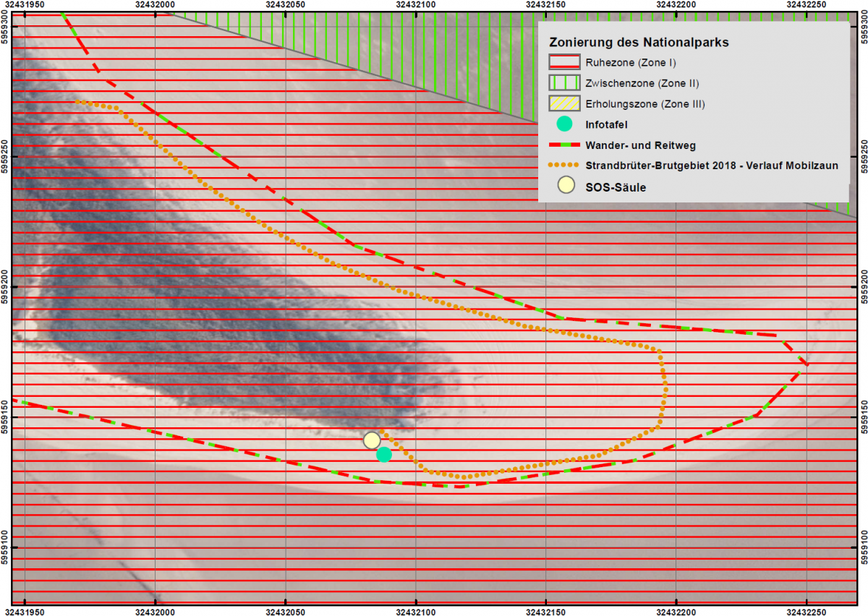The height and width of the screenshot is (616, 868).
Task: Click the green Infotafel circle in legend
Action: pos(564,124)
